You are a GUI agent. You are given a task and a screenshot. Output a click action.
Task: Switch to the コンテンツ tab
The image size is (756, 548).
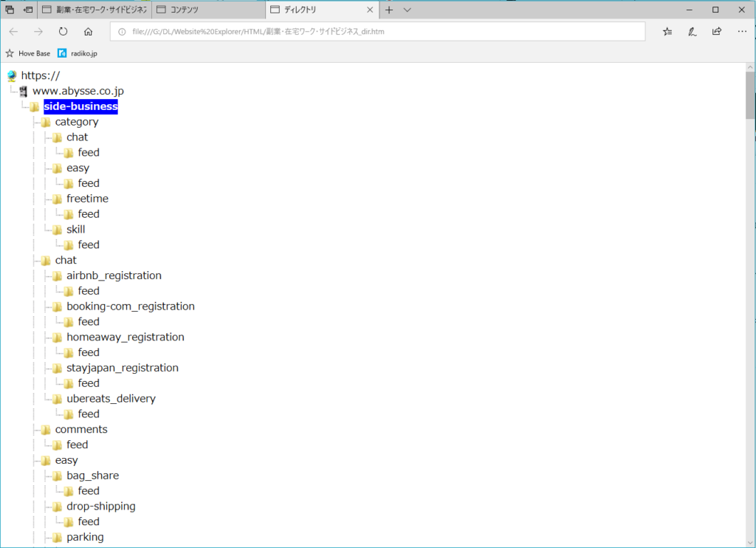point(209,10)
